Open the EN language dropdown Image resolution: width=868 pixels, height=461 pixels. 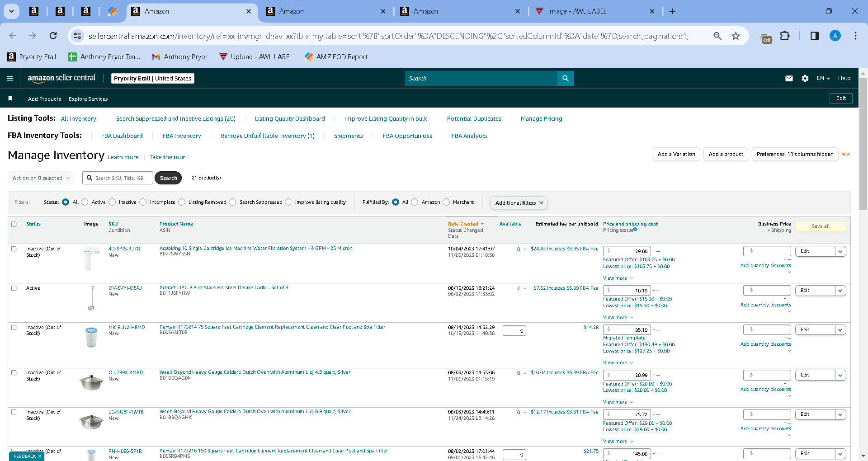tap(823, 78)
